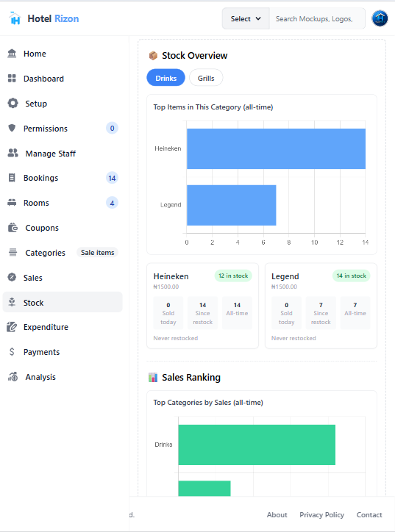Select the Drinks category tab
Viewport: 395px width, 532px height.
tap(166, 78)
